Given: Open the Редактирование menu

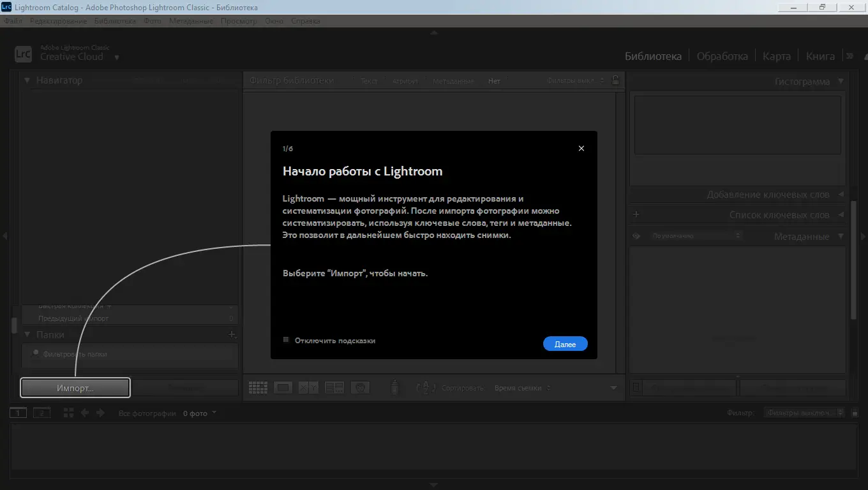Looking at the screenshot, I should click(x=58, y=21).
